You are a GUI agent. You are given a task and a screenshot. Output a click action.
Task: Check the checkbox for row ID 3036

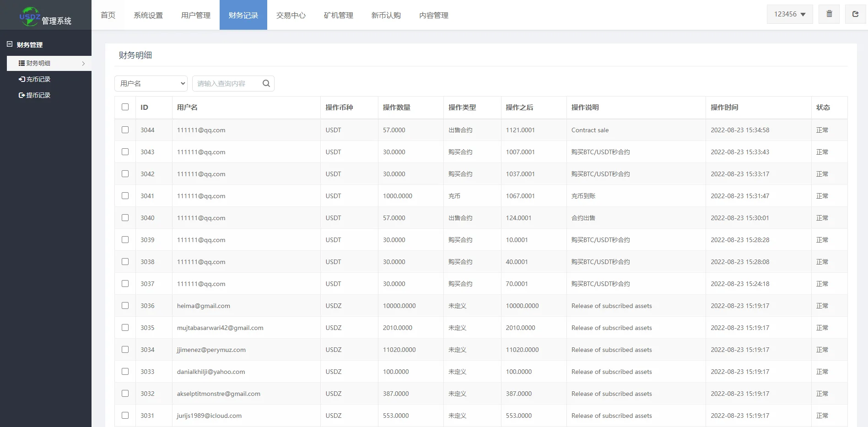[x=125, y=305]
